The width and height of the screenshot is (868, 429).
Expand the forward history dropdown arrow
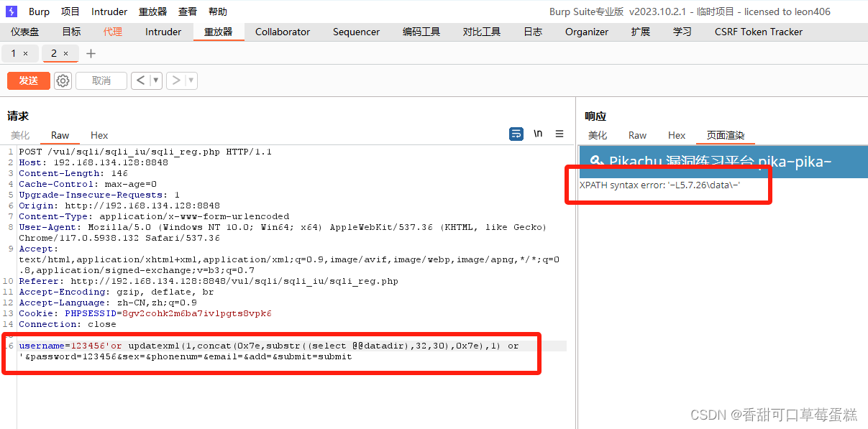pos(191,80)
